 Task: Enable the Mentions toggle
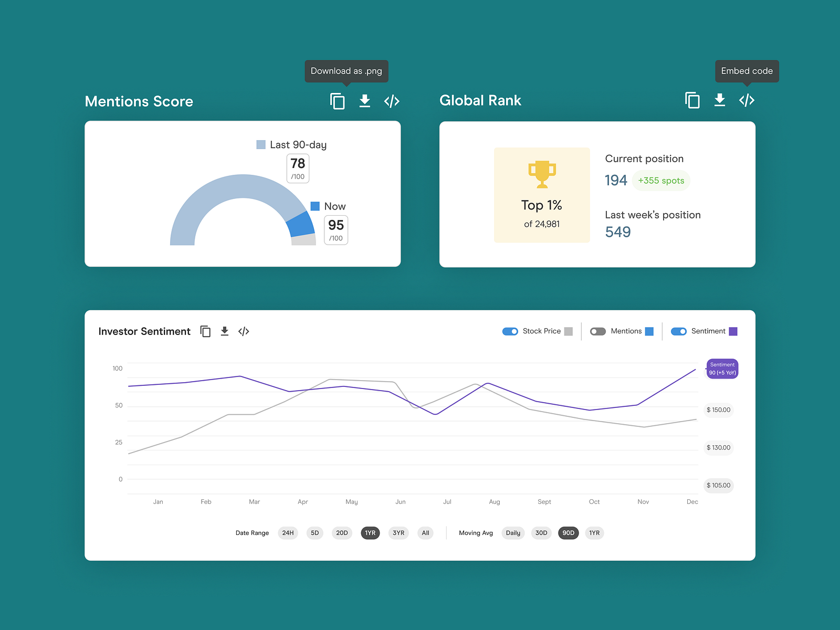[x=598, y=331]
